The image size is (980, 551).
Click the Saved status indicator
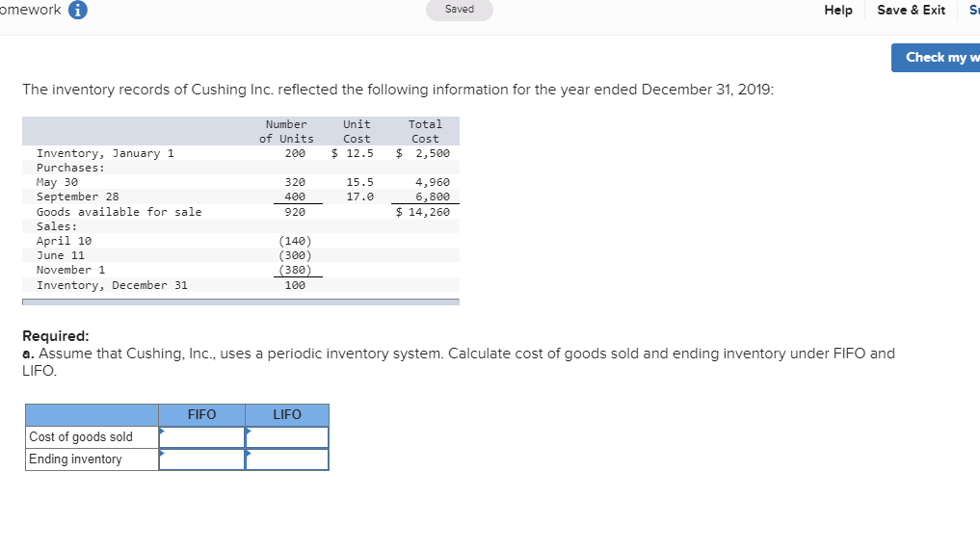[460, 10]
